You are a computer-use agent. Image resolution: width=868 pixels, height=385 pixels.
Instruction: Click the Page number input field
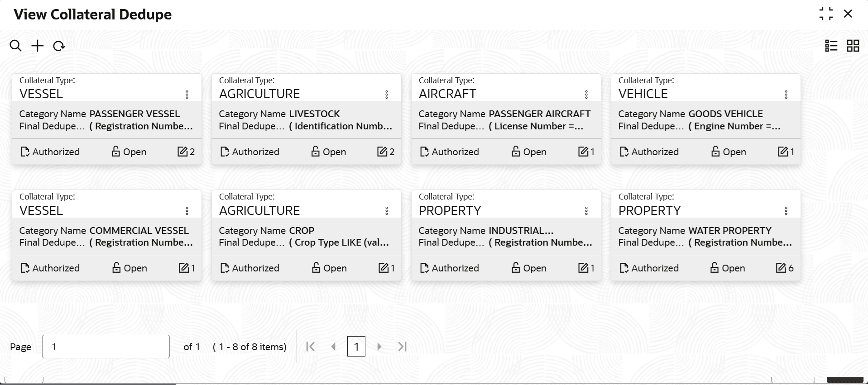click(106, 347)
